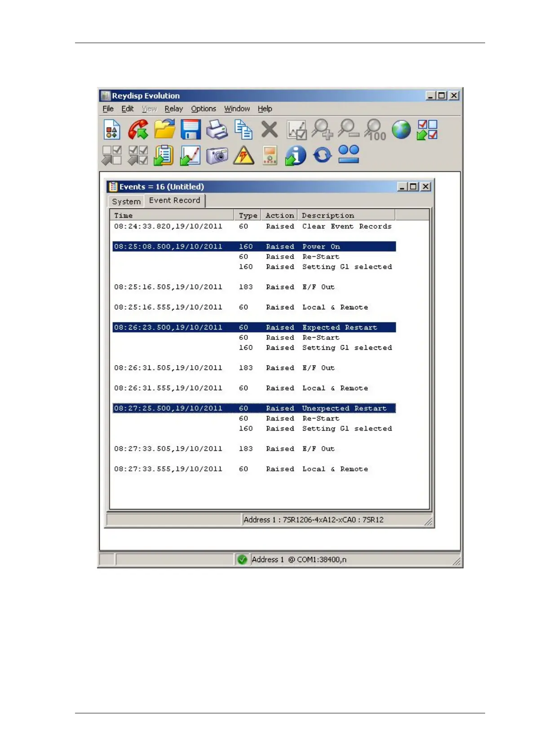Open the Options menu
Viewport: 535px width, 756px height.
[203, 109]
